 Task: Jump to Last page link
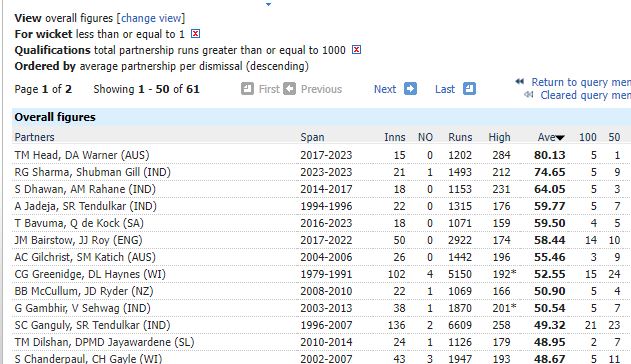point(445,89)
